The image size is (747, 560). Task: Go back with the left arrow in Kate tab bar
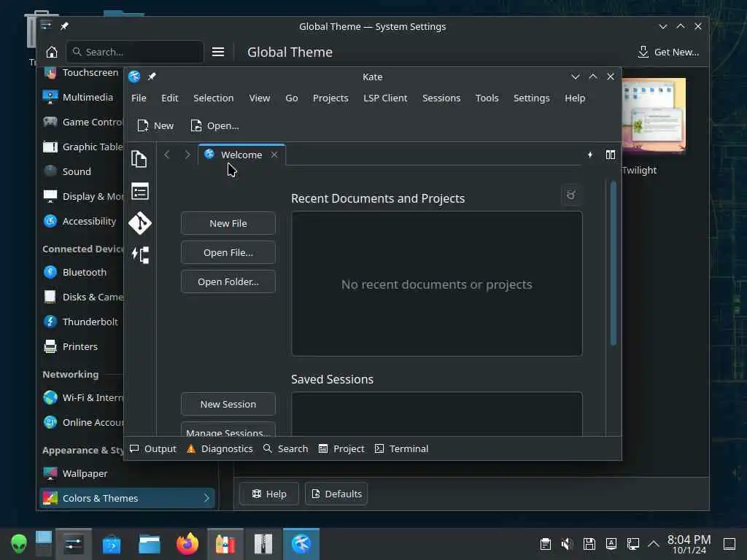[x=167, y=155]
